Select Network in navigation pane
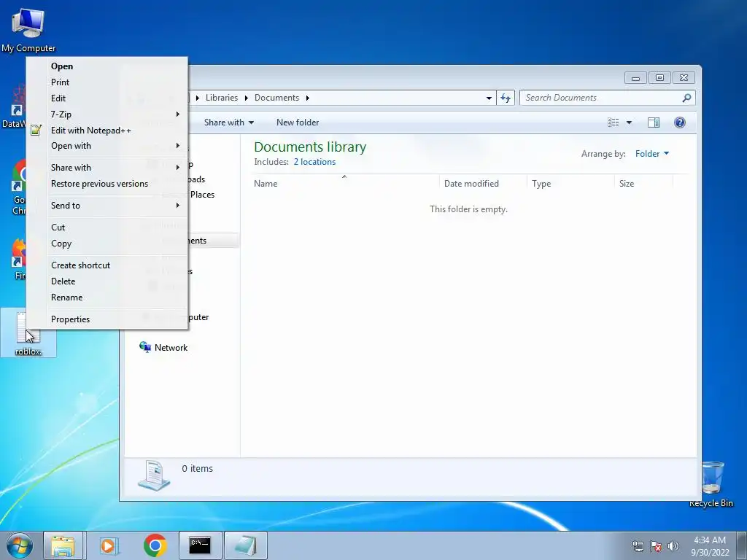Screen dimensions: 747x560 [x=163, y=348]
